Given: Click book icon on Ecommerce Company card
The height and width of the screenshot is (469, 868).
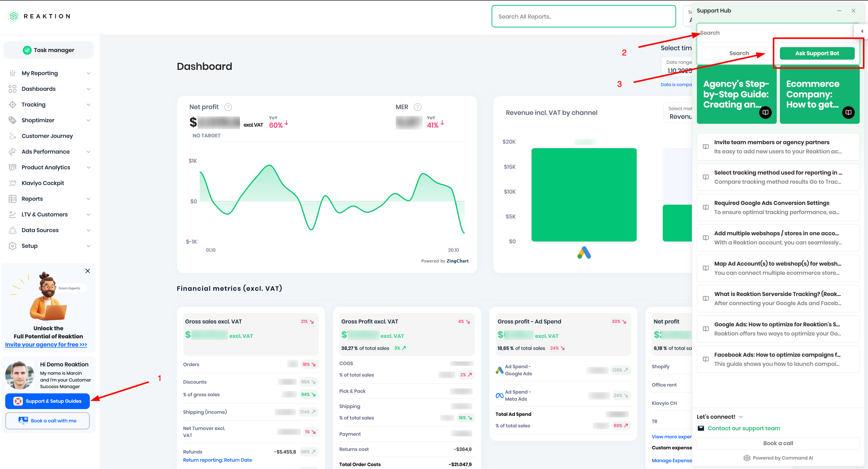Looking at the screenshot, I should (x=848, y=113).
